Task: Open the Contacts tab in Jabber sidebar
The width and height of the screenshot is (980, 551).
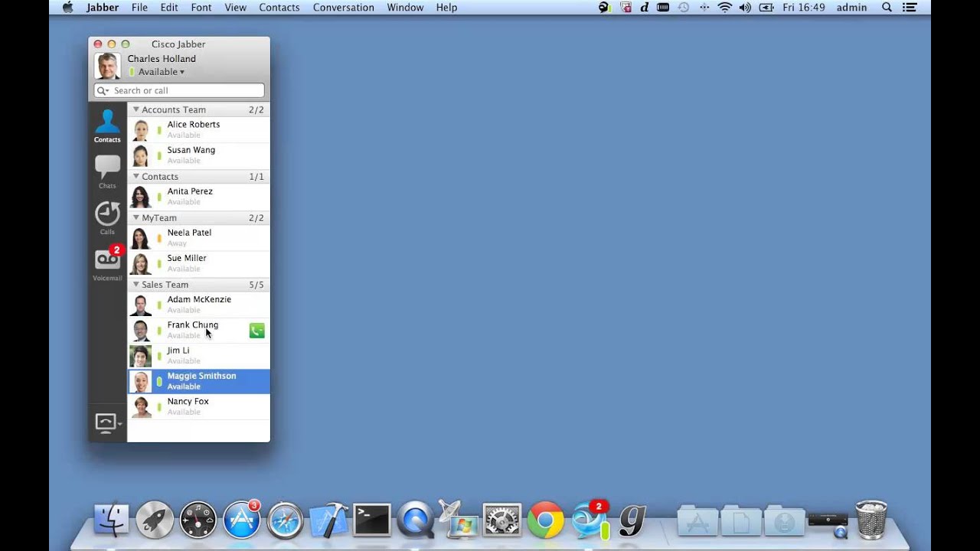Action: 107,126
